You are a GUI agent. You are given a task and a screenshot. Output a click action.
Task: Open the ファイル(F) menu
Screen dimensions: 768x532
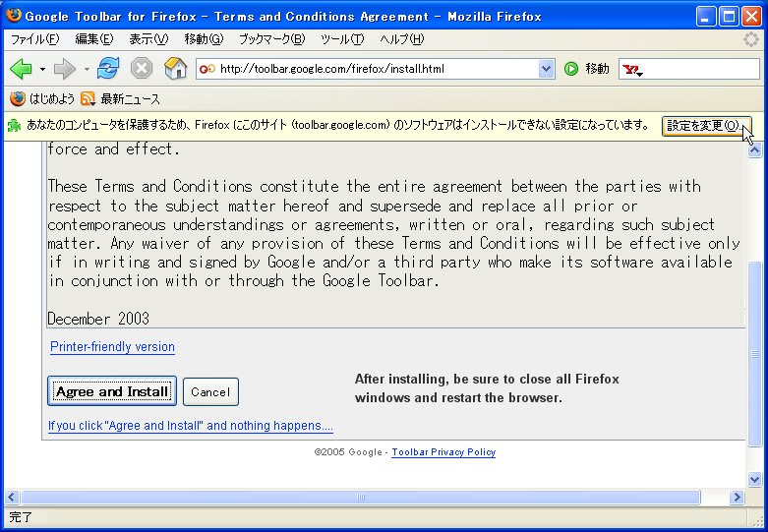point(34,39)
